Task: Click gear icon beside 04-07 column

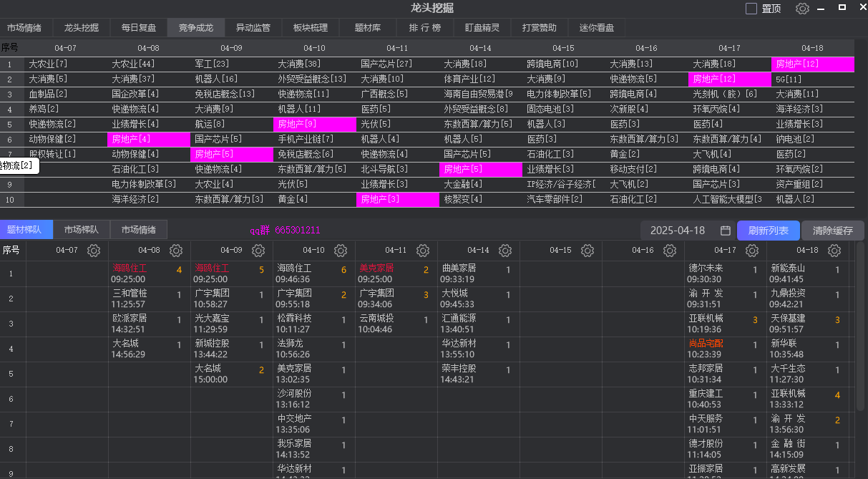Action: tap(94, 251)
